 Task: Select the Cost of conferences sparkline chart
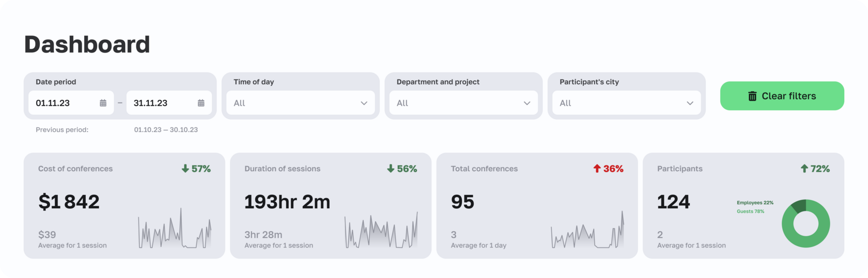pos(175,231)
